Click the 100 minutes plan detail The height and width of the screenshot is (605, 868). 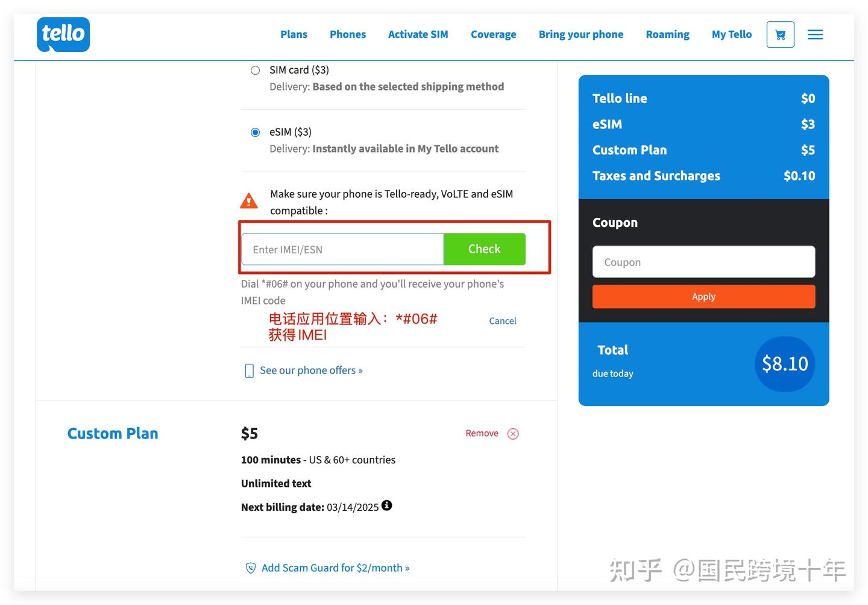[318, 460]
